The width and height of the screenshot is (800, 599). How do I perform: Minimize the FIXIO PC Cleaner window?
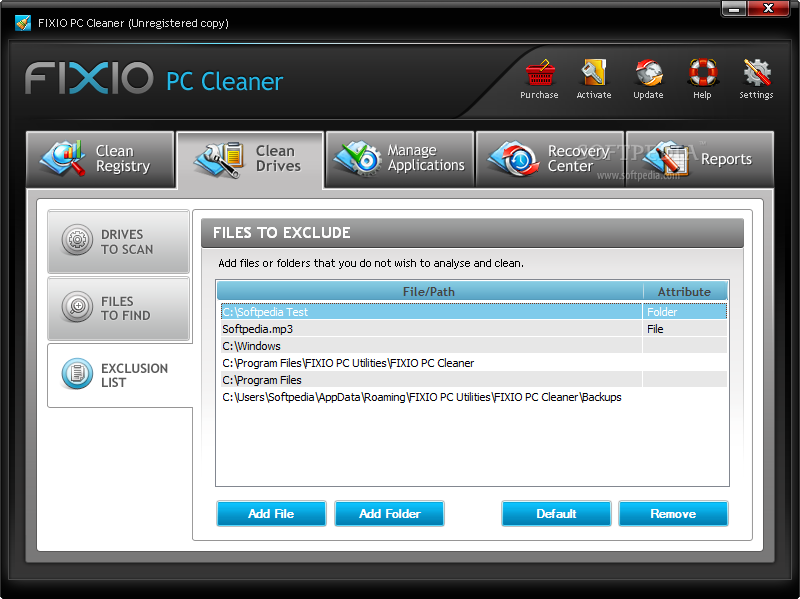click(734, 9)
